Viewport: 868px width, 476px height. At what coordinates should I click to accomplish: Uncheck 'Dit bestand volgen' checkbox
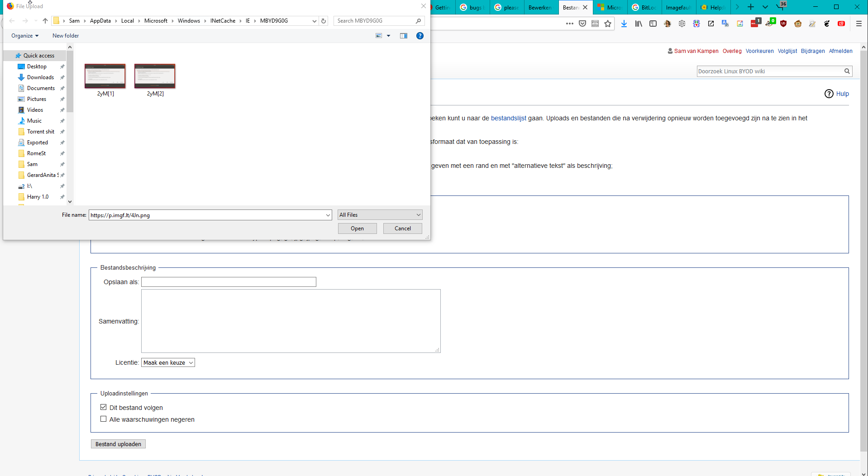point(104,407)
